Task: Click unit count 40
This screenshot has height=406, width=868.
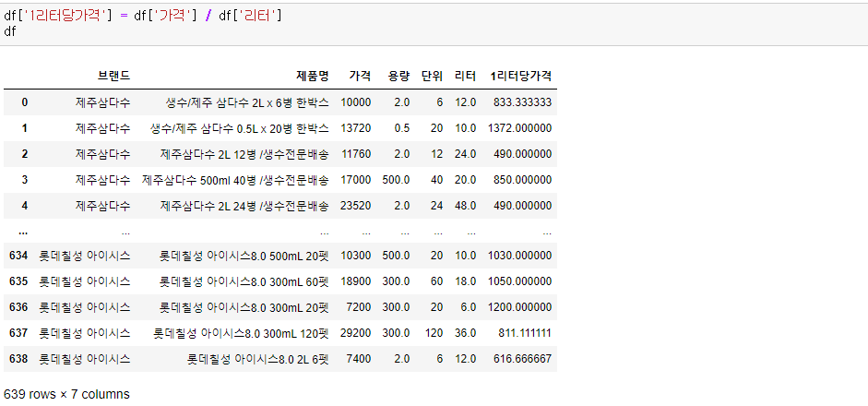Action: (x=437, y=180)
